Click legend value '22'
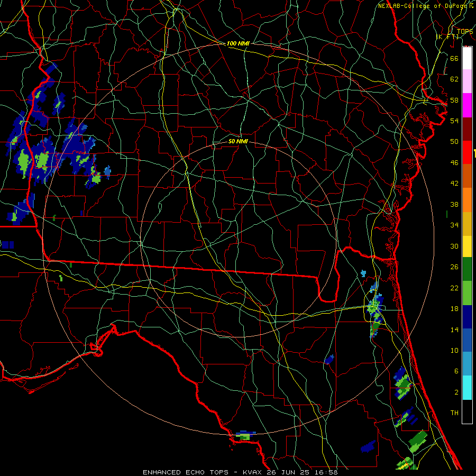The width and height of the screenshot is (476, 476). coord(454,288)
